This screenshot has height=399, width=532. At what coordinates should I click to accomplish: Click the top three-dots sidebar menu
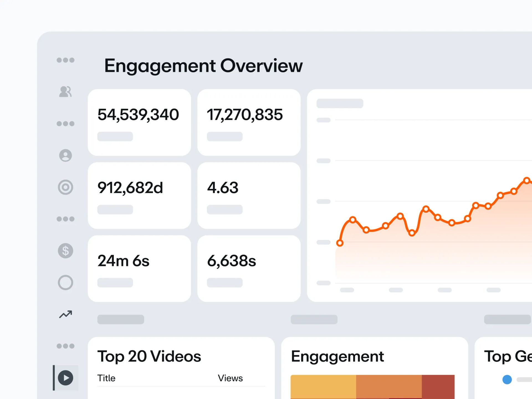[65, 60]
